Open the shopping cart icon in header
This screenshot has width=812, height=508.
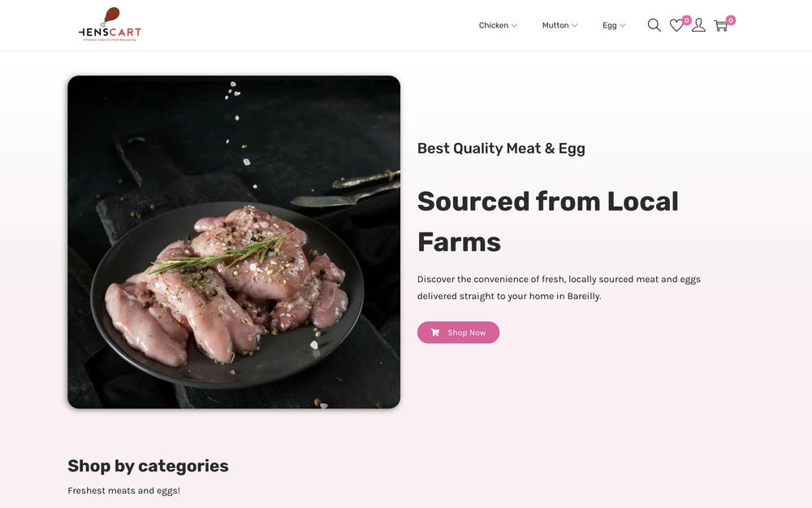coord(720,26)
